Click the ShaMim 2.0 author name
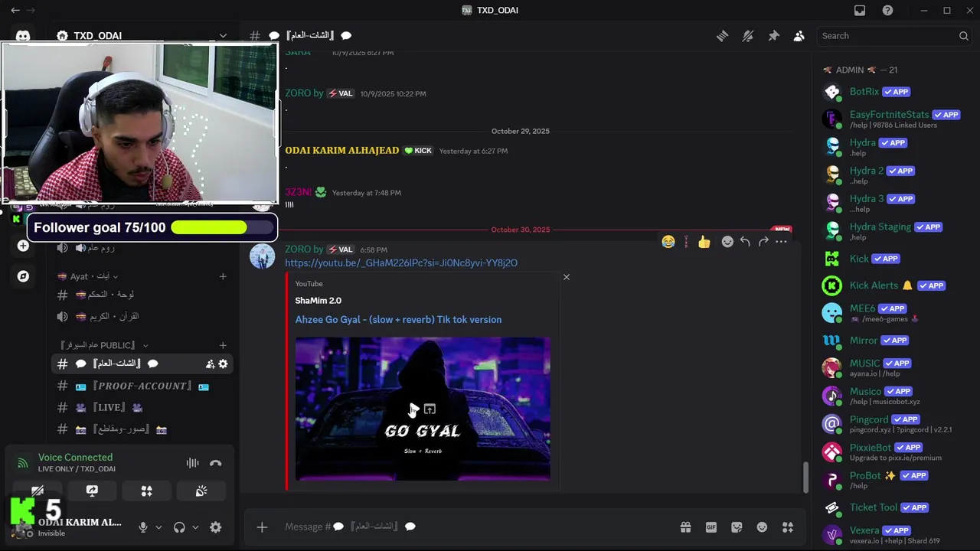 [318, 301]
